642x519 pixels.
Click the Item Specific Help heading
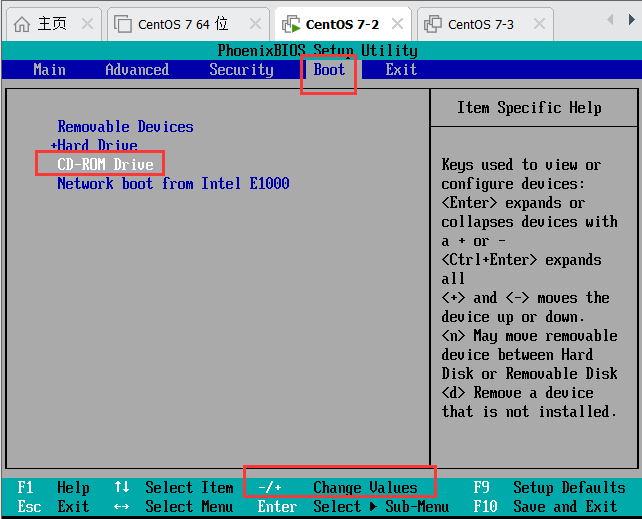coord(529,108)
